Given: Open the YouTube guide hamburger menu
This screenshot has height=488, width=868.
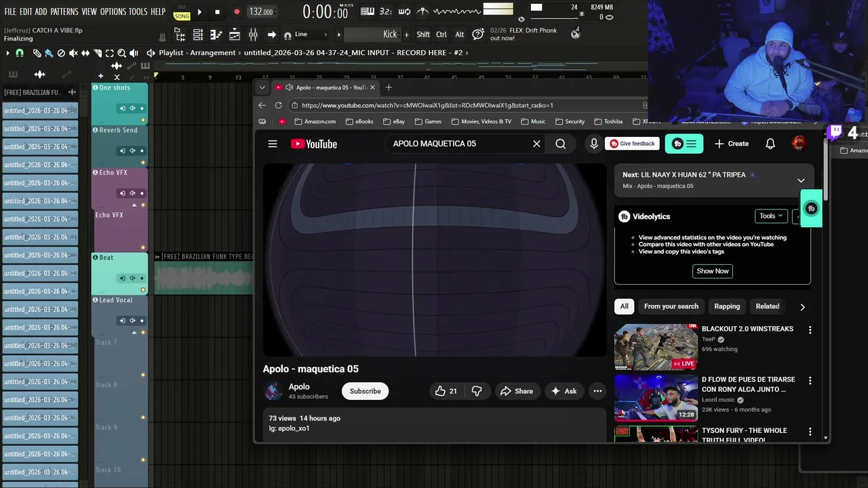Looking at the screenshot, I should (x=273, y=144).
